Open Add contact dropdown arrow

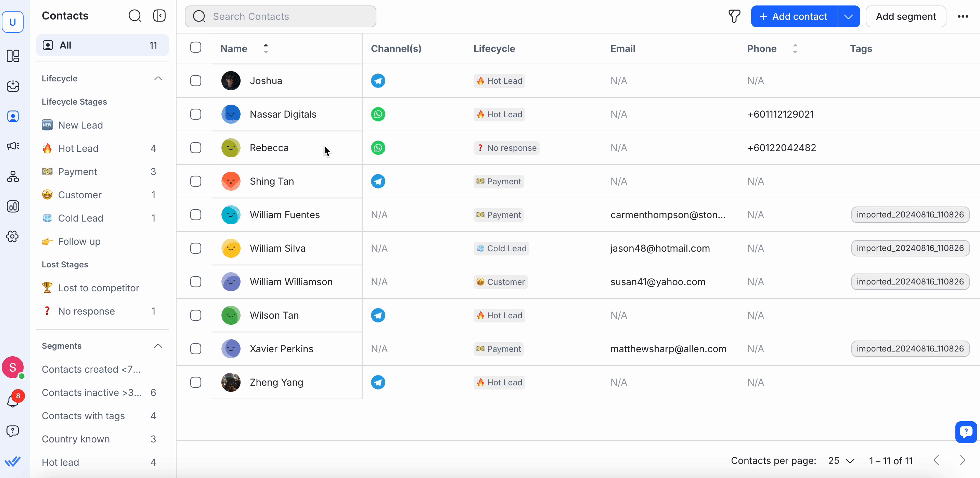pyautogui.click(x=848, y=16)
